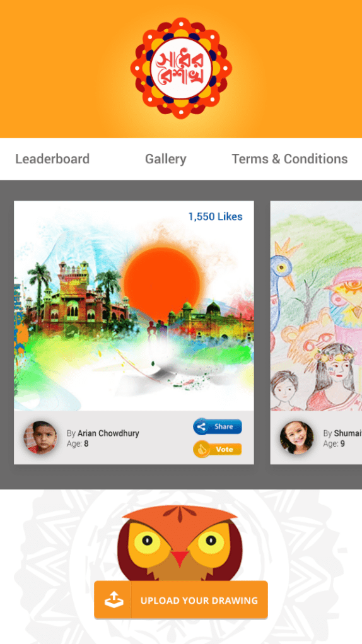Click the Shumai author name on second card
362x644 pixels.
point(347,433)
